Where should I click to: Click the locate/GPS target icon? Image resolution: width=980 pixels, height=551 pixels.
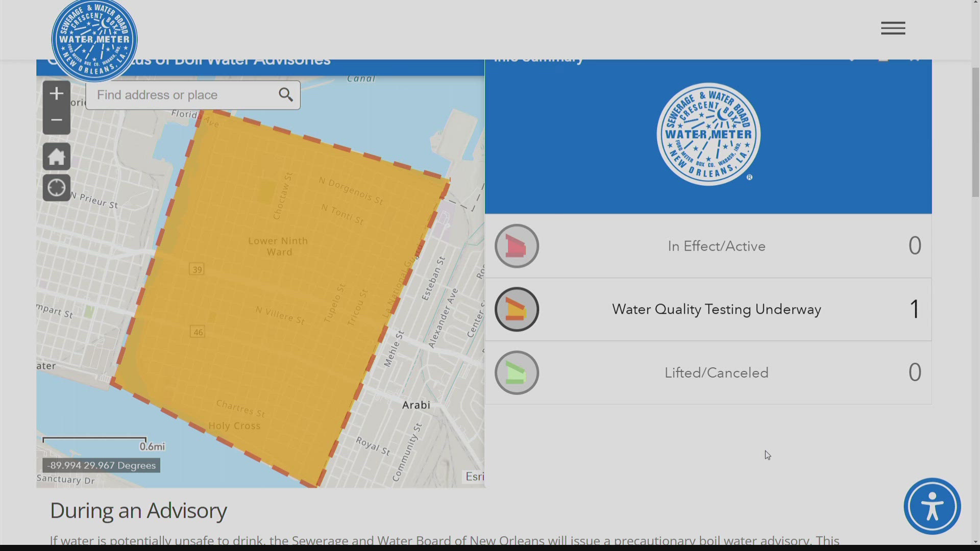pyautogui.click(x=56, y=188)
